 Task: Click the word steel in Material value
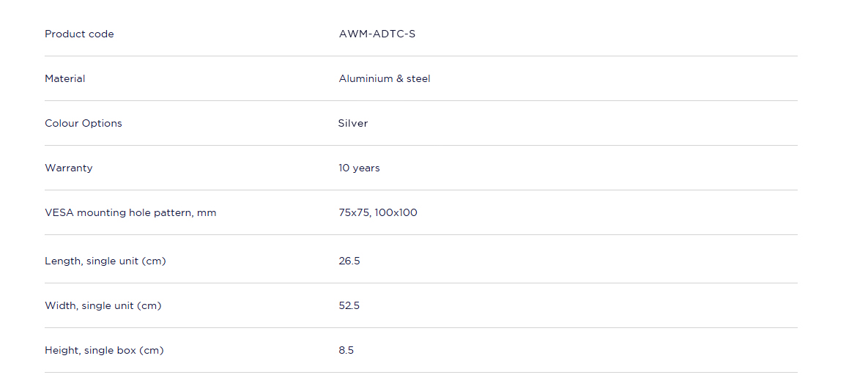click(418, 78)
